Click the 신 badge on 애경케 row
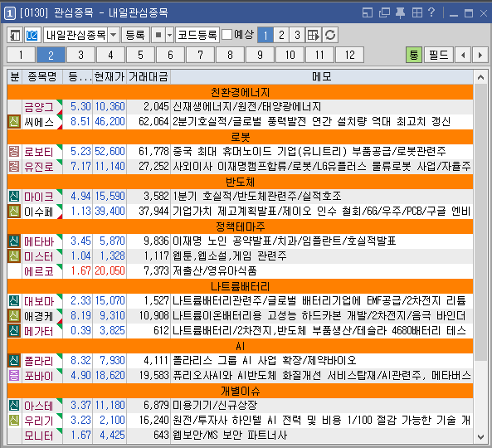The height and width of the screenshot is (448, 492). click(14, 315)
